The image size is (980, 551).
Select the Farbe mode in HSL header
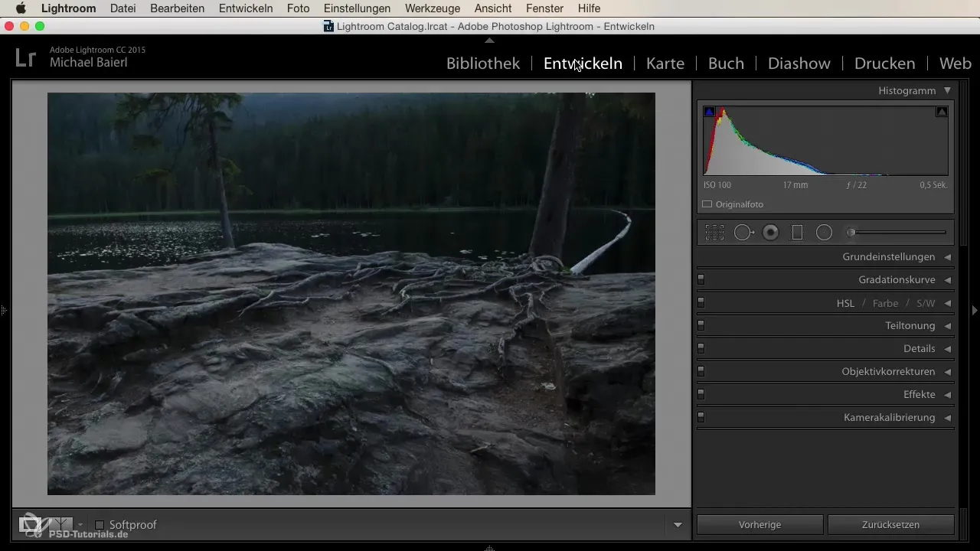885,303
